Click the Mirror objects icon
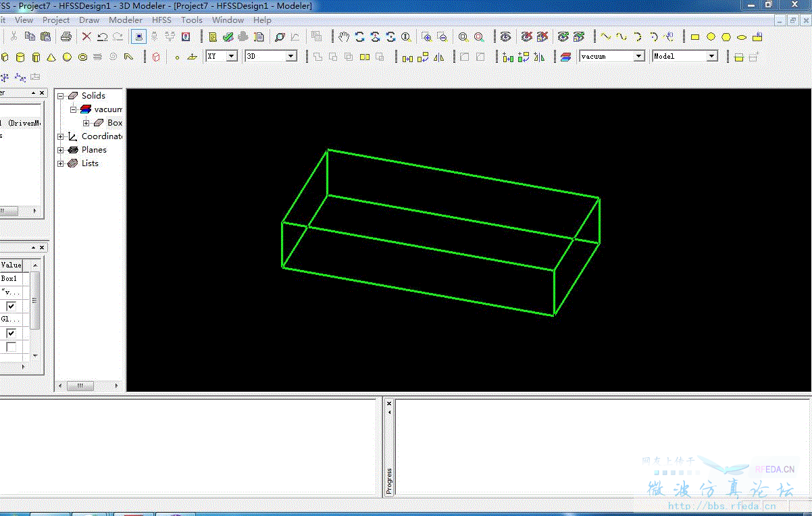812x516 pixels. coord(439,57)
